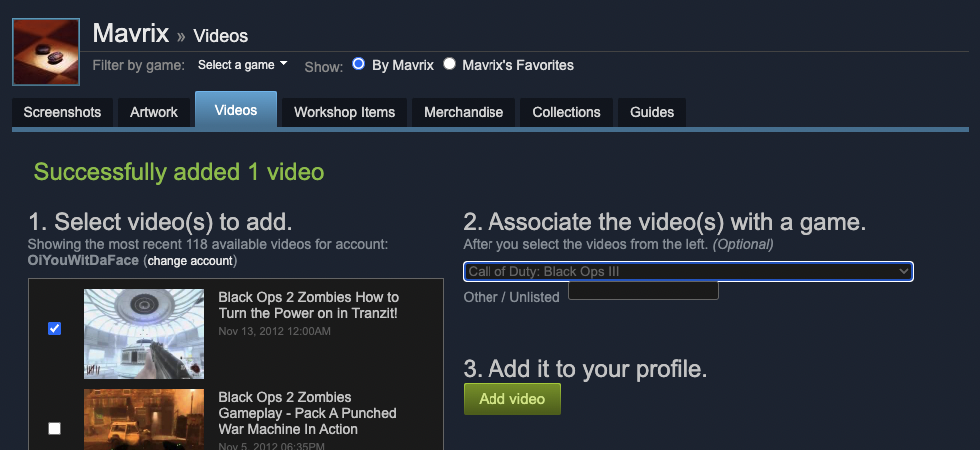Switch to the Collections tab
Image resolution: width=980 pixels, height=450 pixels.
566,113
